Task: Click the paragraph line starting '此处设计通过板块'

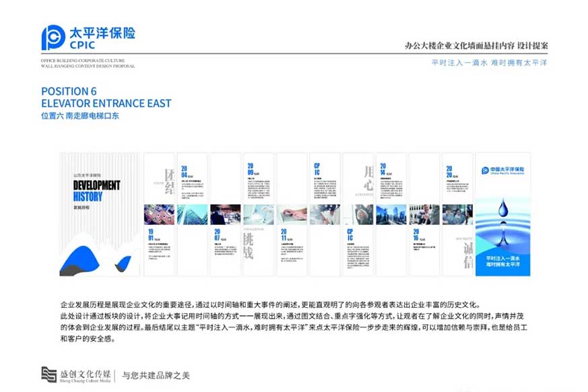Action: pyautogui.click(x=292, y=316)
